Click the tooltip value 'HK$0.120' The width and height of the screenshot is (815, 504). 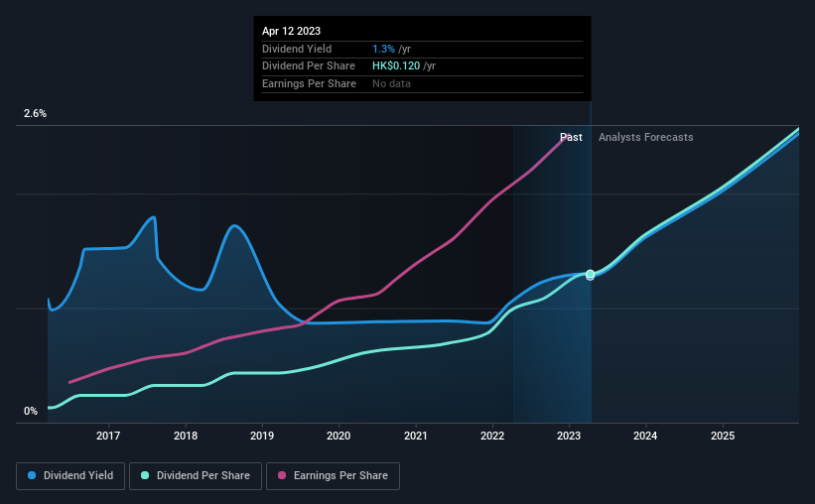click(x=396, y=66)
